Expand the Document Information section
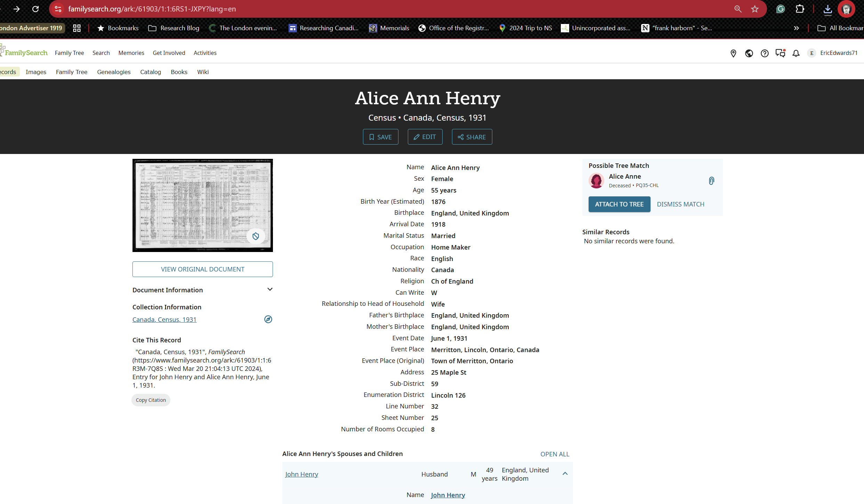This screenshot has height=504, width=864. (x=270, y=290)
